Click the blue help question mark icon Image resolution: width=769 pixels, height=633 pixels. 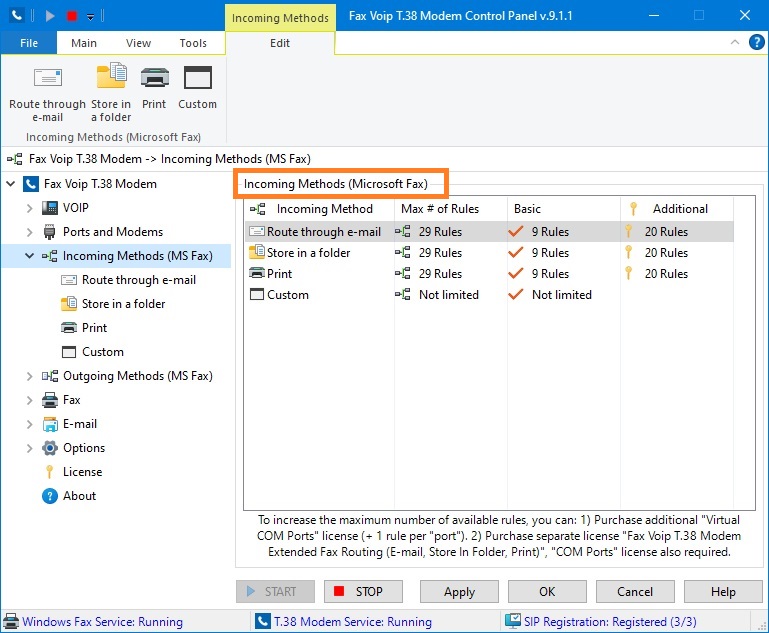coord(756,43)
